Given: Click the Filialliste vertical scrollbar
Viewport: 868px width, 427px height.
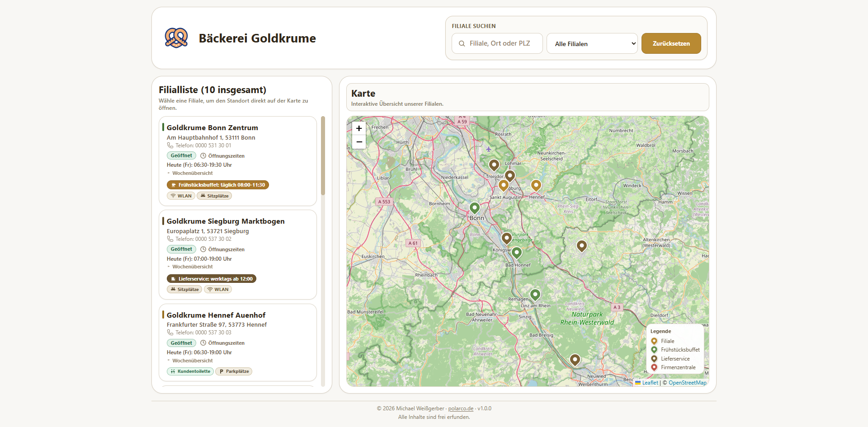Looking at the screenshot, I should (323, 156).
